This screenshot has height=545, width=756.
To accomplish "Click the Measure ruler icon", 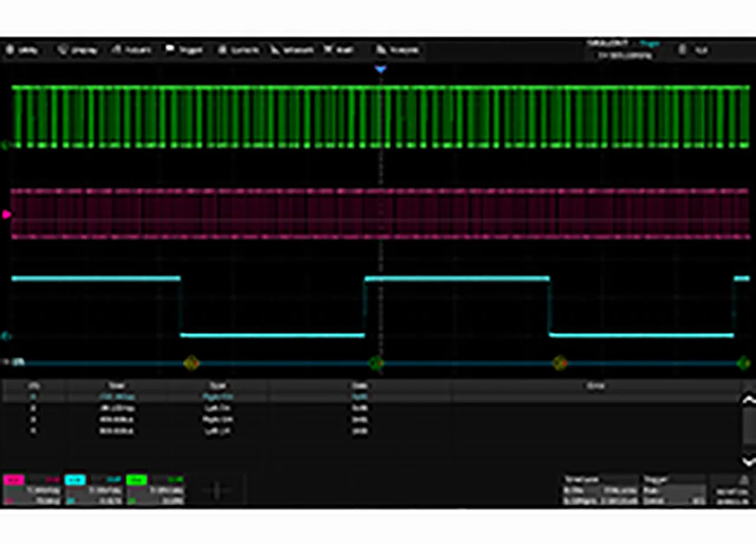I will pyautogui.click(x=276, y=51).
